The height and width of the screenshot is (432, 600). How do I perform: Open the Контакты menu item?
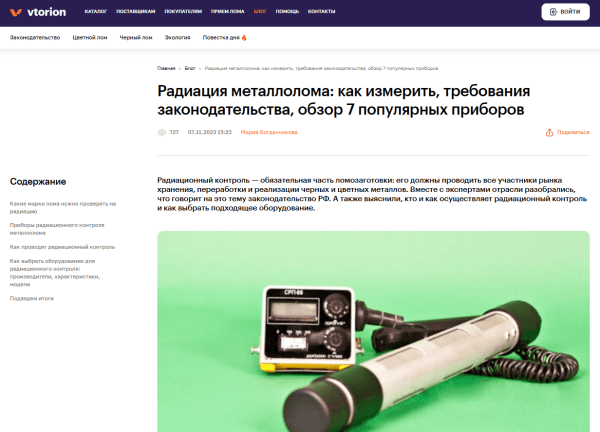[321, 11]
